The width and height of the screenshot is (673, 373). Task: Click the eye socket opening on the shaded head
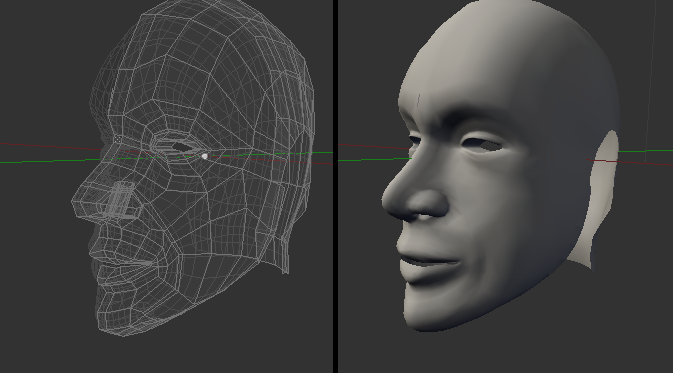(483, 145)
